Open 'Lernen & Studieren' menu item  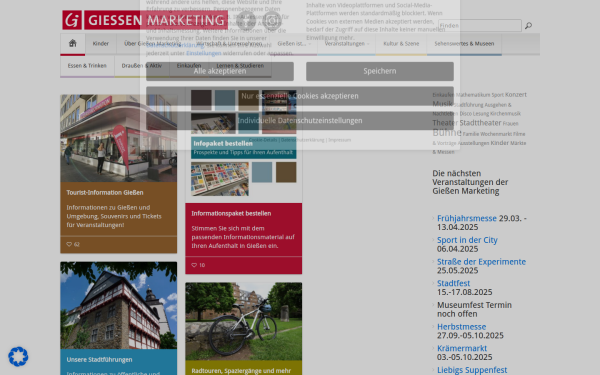click(240, 66)
